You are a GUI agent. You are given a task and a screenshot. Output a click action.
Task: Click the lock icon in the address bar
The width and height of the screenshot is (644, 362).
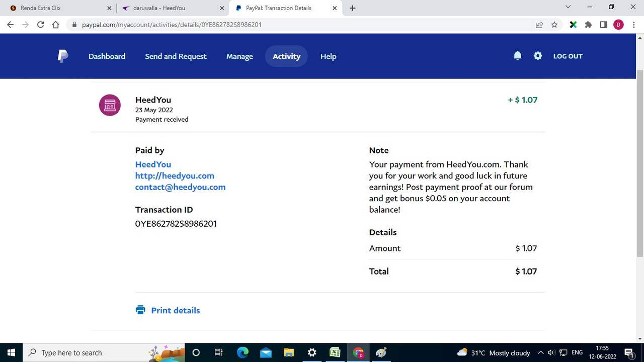coord(74,25)
